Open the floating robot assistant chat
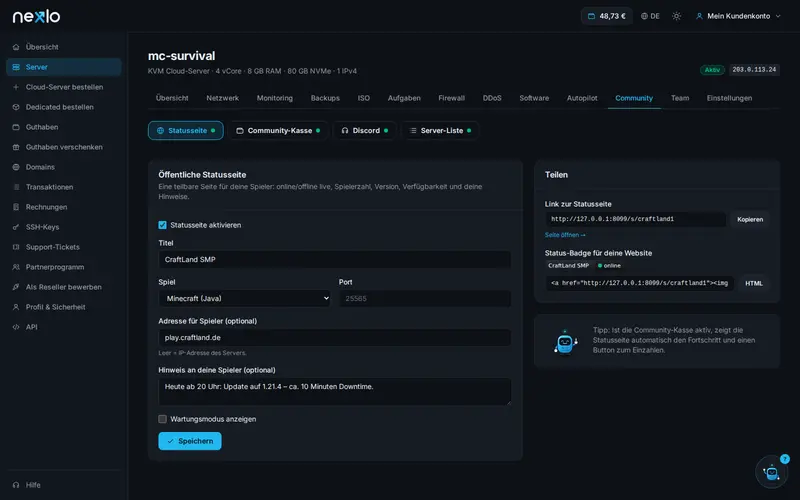Viewport: 800px width, 500px height. (771, 471)
